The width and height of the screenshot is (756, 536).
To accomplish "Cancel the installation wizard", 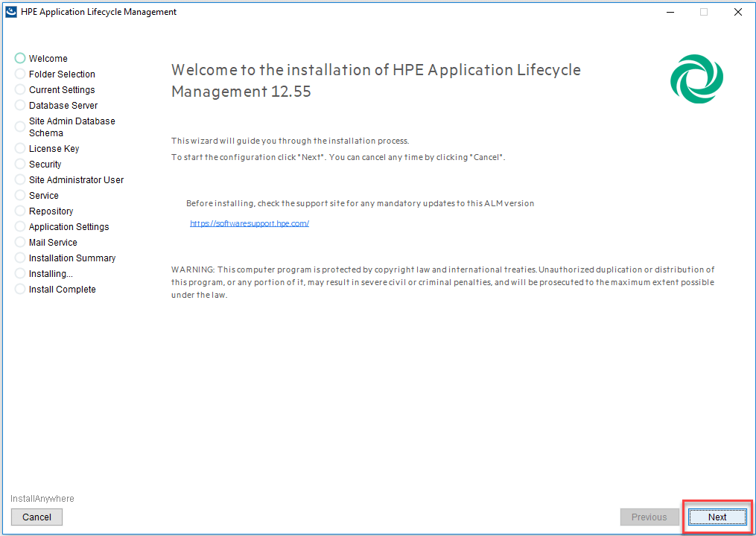I will [36, 517].
